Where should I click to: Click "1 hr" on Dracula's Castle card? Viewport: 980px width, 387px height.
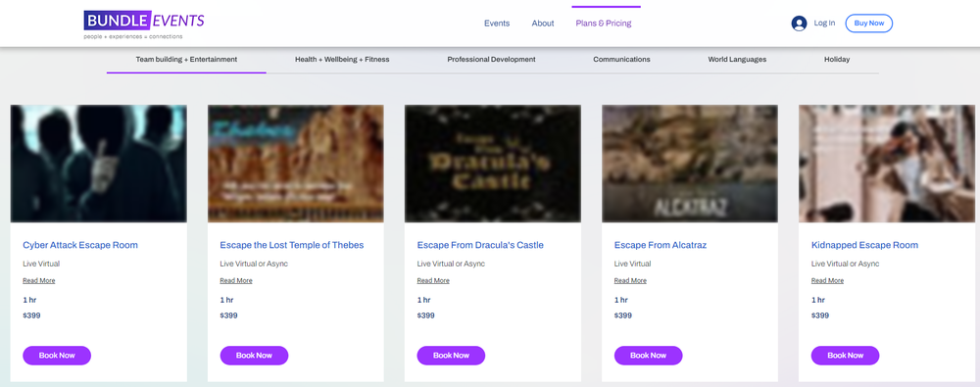click(423, 300)
